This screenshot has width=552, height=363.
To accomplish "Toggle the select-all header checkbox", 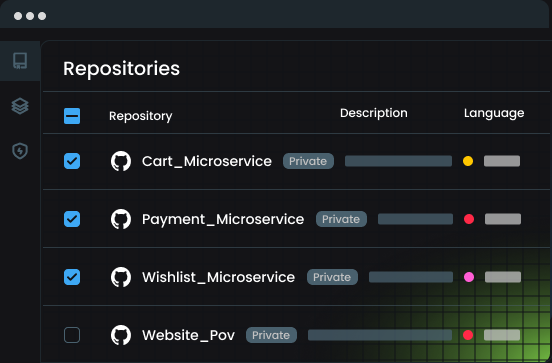I will click(x=72, y=116).
